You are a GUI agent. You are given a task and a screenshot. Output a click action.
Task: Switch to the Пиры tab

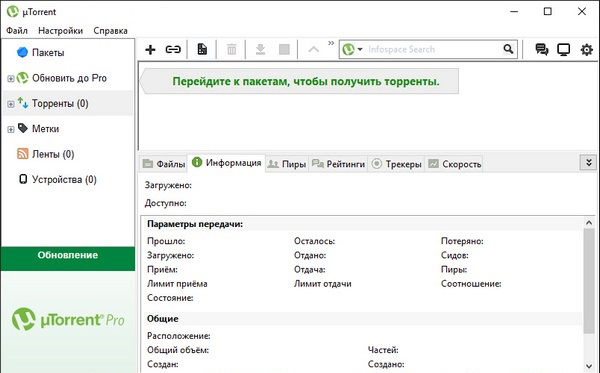click(287, 164)
